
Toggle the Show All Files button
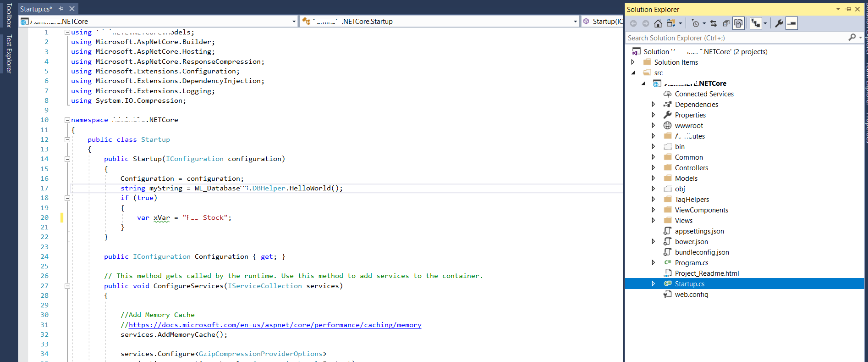pos(738,23)
